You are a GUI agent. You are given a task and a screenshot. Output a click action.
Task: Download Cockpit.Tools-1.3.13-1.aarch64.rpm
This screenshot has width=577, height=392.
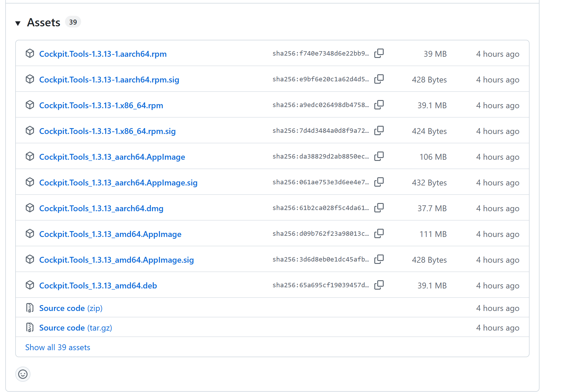103,54
